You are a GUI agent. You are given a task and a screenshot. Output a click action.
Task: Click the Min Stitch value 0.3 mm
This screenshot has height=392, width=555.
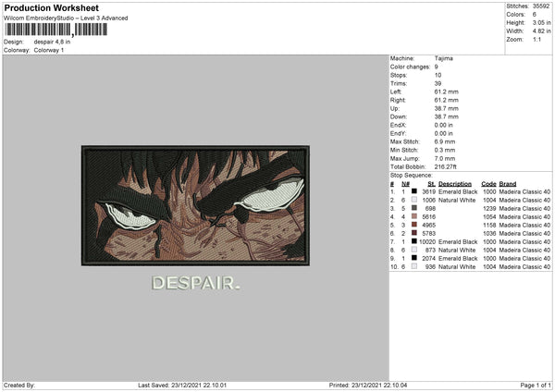coord(445,151)
